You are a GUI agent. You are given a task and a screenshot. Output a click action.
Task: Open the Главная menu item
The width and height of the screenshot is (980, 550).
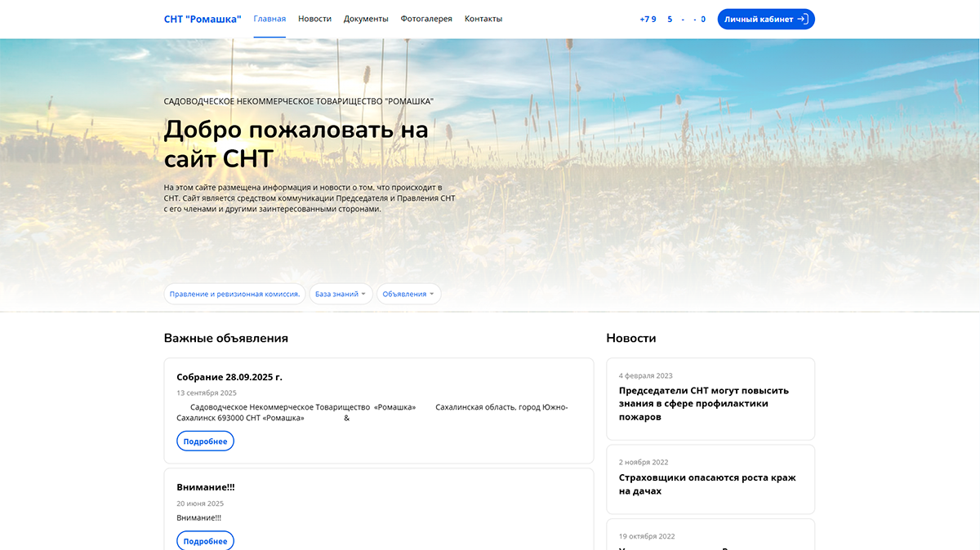click(x=269, y=19)
